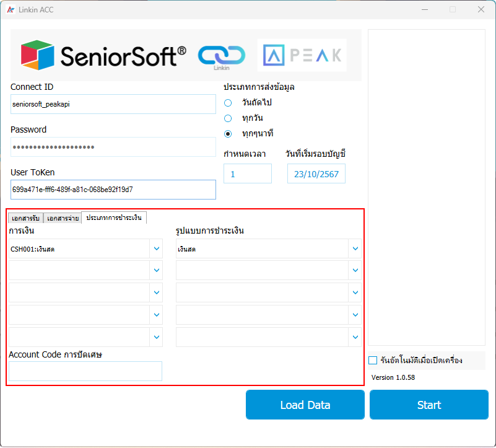The width and height of the screenshot is (496, 448).
Task: Click the Password input field
Action: (x=113, y=147)
